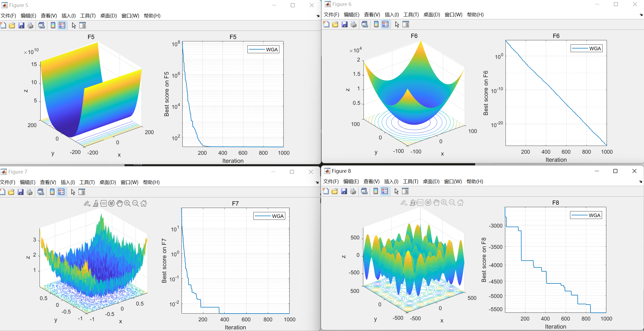Viewport: 644px width, 331px height.
Task: Open the Print dialog from Figure 6 toolbar
Action: 354,24
